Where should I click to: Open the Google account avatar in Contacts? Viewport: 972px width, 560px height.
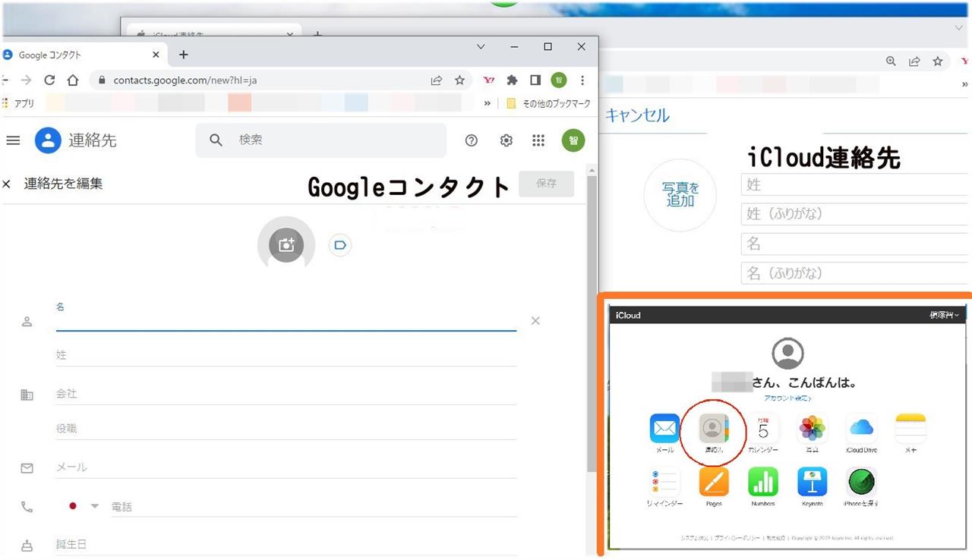[573, 140]
